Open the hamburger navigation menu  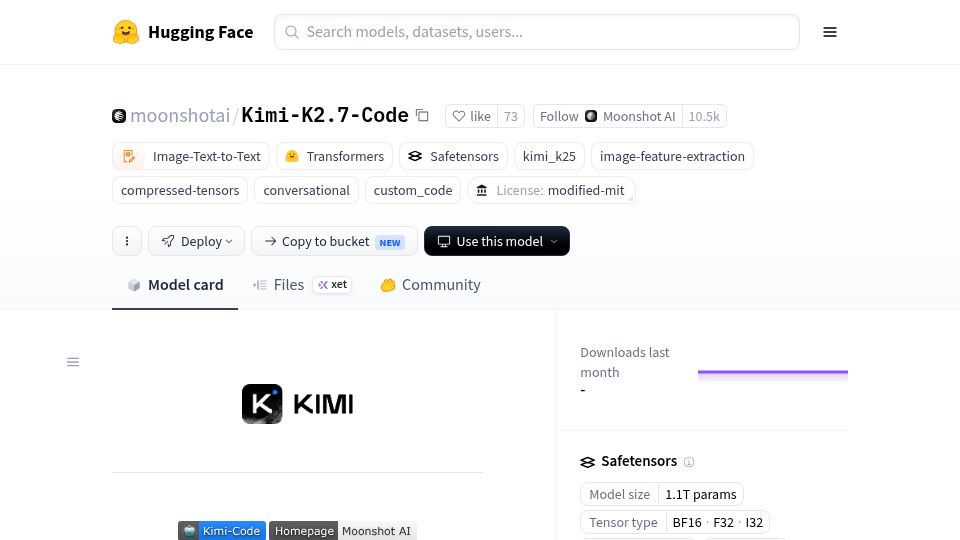click(830, 32)
